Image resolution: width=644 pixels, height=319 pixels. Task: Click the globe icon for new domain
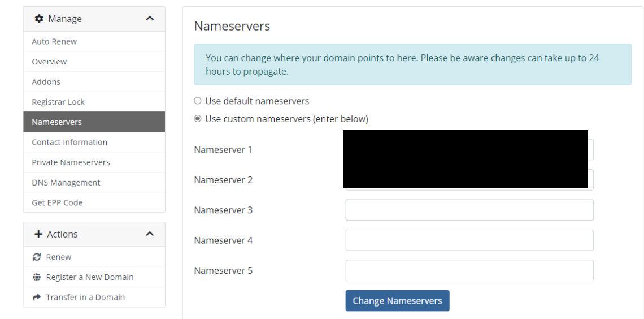37,277
